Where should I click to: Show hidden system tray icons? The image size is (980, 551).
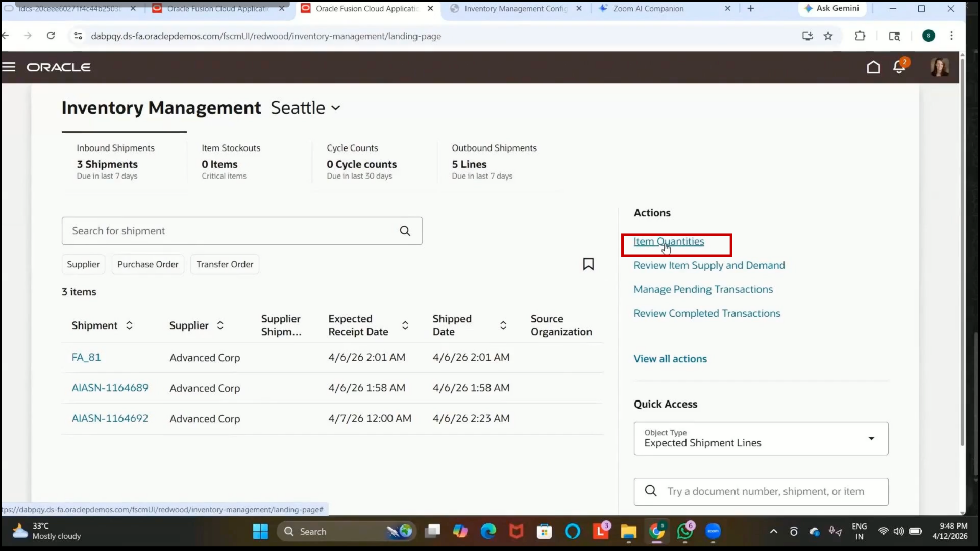[x=774, y=532]
